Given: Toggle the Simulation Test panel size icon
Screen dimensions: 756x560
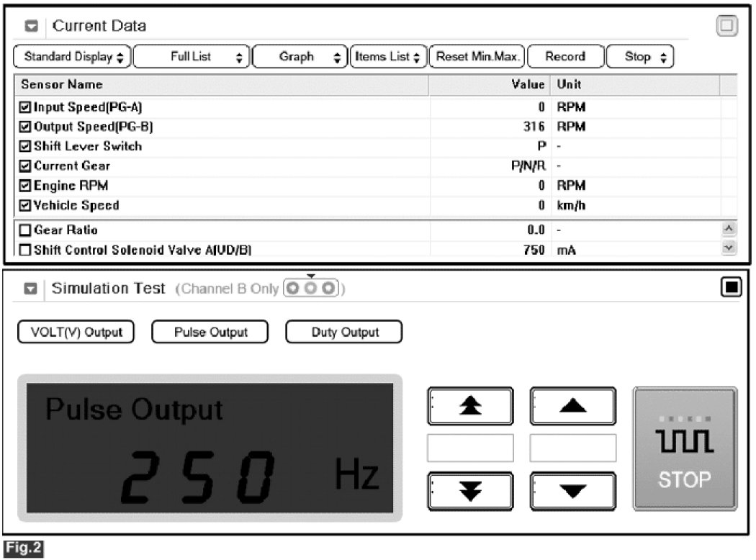Looking at the screenshot, I should tap(732, 287).
